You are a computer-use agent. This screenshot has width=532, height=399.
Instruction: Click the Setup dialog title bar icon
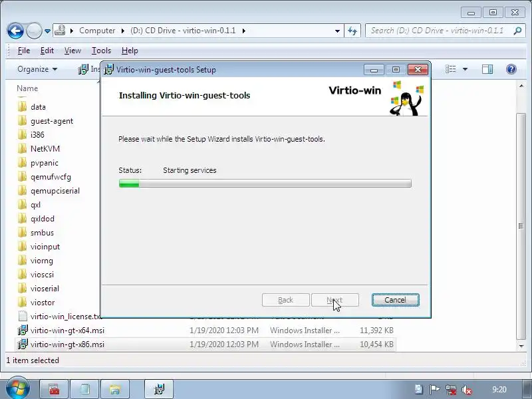coord(109,70)
